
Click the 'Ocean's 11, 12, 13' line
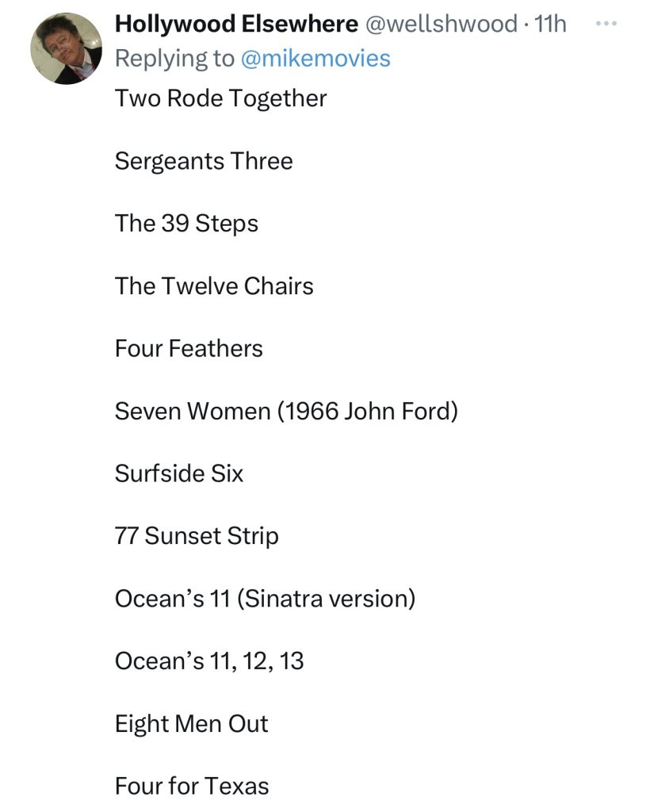[209, 661]
